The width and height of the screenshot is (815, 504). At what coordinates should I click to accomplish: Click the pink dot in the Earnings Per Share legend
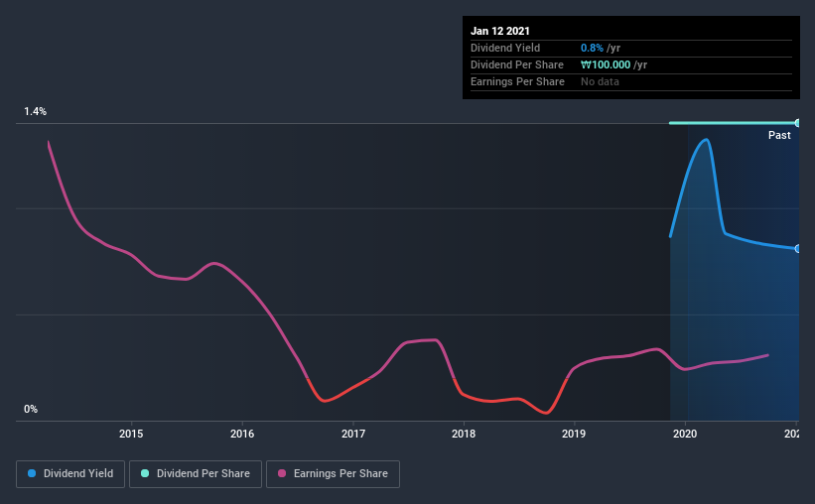point(282,473)
